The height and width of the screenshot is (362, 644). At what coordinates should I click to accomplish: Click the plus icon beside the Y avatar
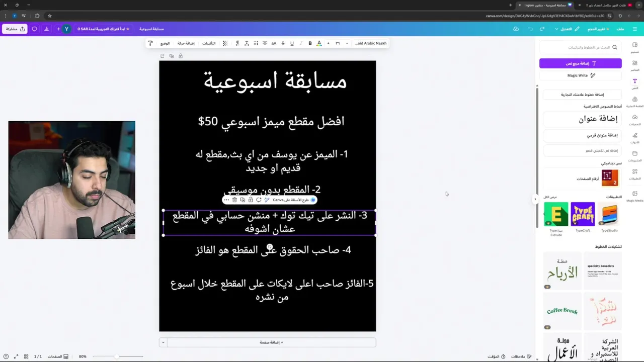[x=58, y=29]
